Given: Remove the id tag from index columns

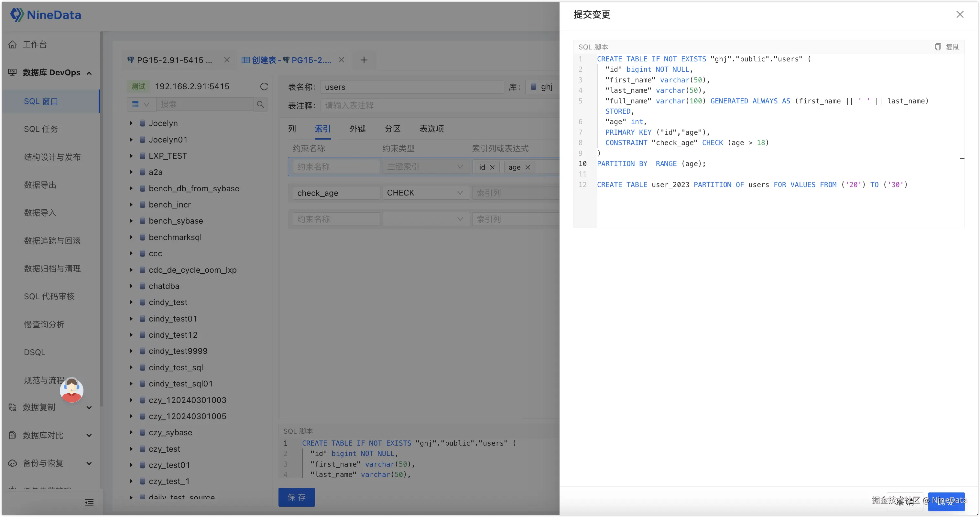Looking at the screenshot, I should (492, 167).
